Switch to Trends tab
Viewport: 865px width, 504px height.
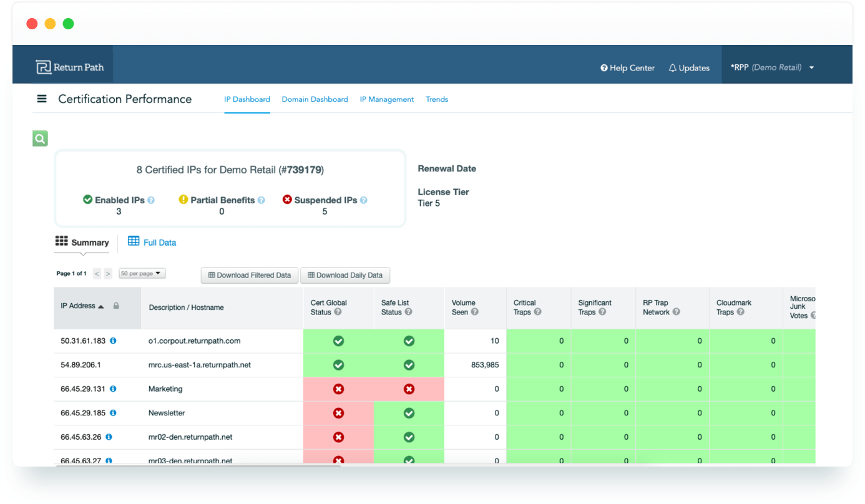point(437,99)
